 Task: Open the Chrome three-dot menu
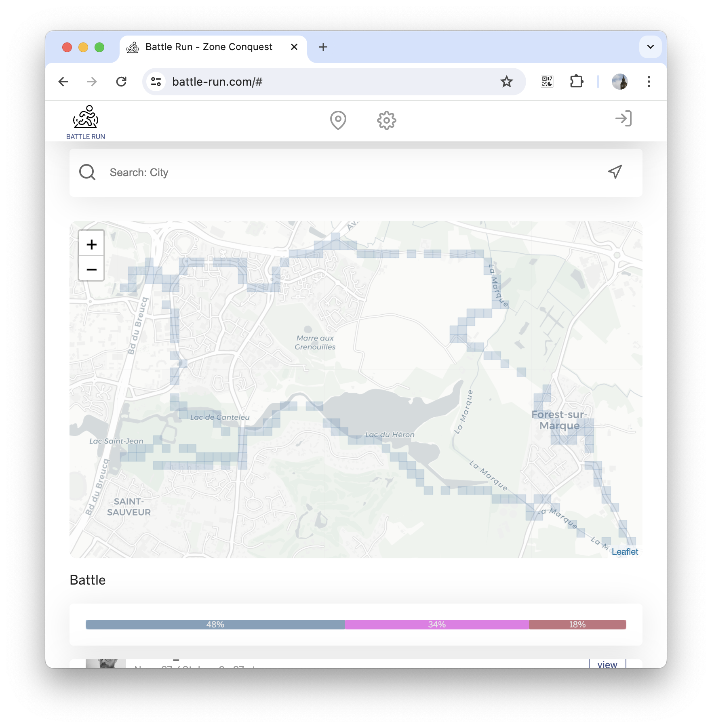(649, 82)
